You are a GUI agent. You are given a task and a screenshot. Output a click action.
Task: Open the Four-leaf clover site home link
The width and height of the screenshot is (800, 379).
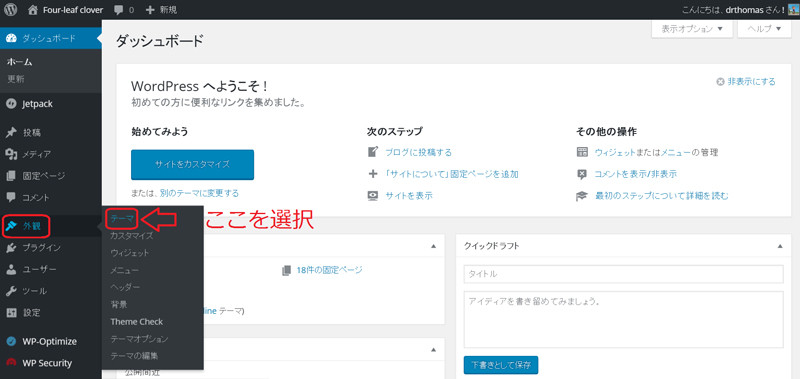(66, 10)
